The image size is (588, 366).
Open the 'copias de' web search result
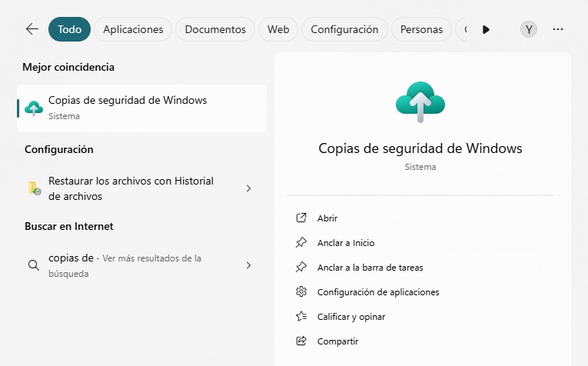(x=141, y=265)
